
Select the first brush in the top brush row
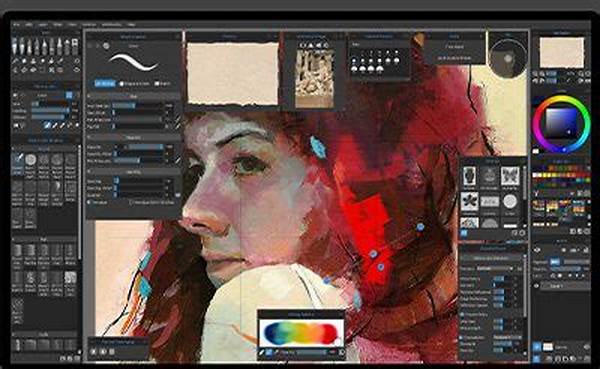15,46
